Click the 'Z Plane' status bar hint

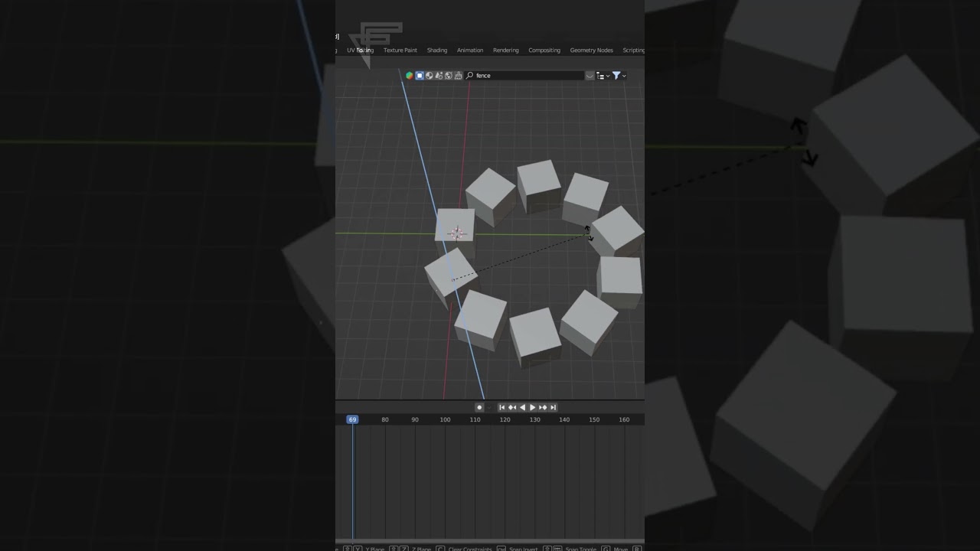tap(421, 549)
